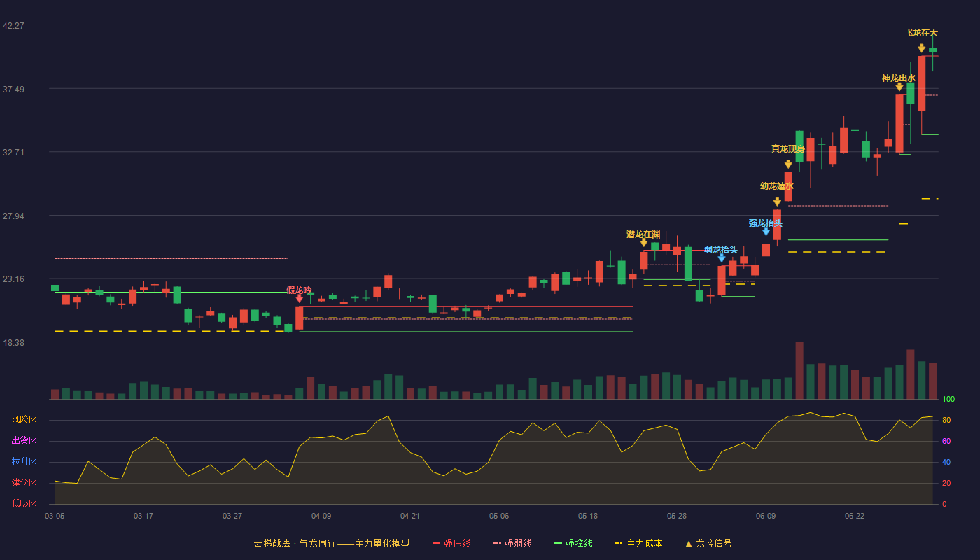Click the 假龙吟 signal label text
The height and width of the screenshot is (560, 980).
point(299,290)
